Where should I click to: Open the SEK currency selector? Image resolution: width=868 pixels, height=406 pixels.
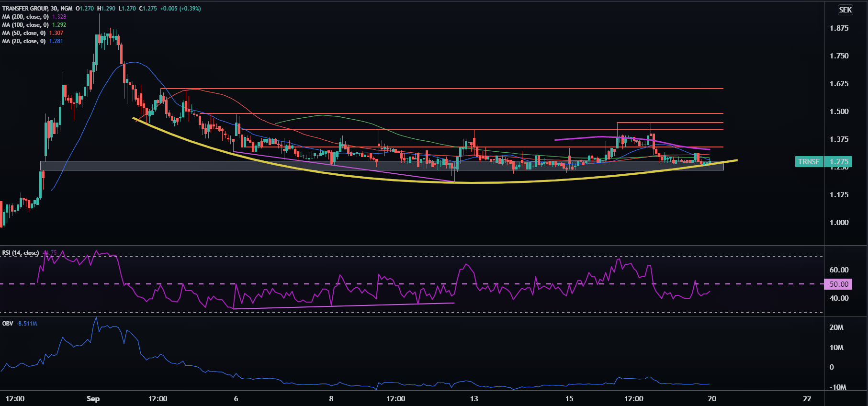click(845, 10)
